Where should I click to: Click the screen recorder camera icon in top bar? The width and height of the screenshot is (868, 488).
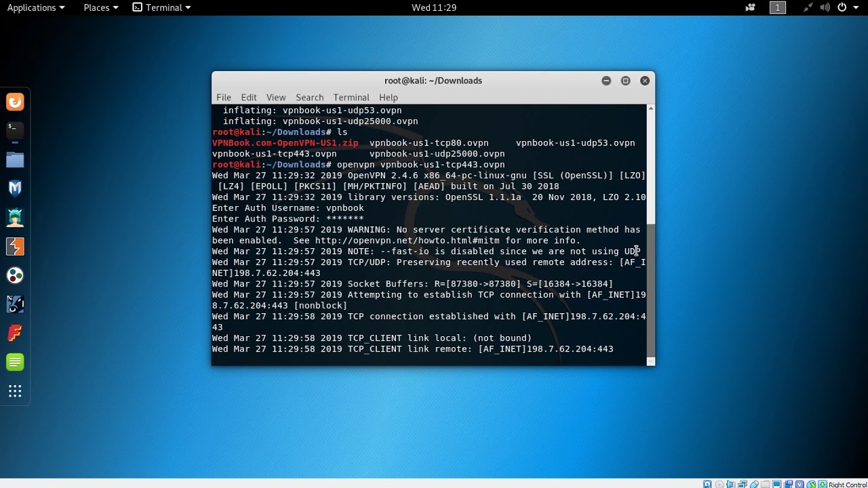point(750,7)
